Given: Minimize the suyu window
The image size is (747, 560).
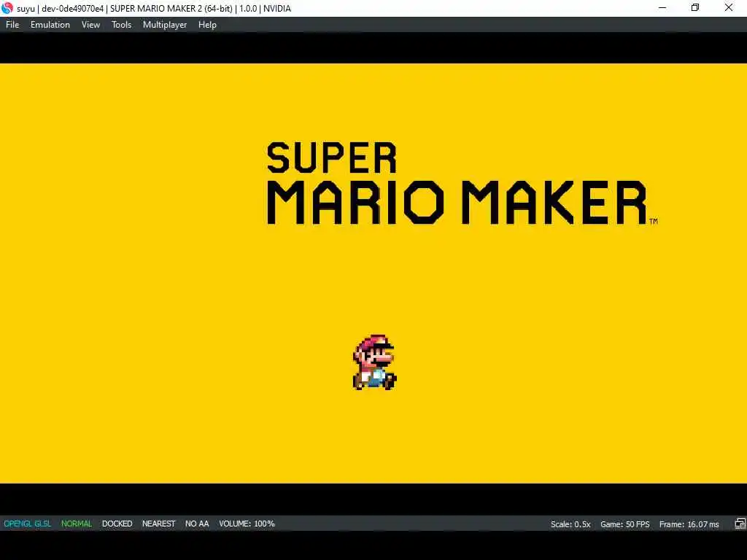Looking at the screenshot, I should pos(662,8).
